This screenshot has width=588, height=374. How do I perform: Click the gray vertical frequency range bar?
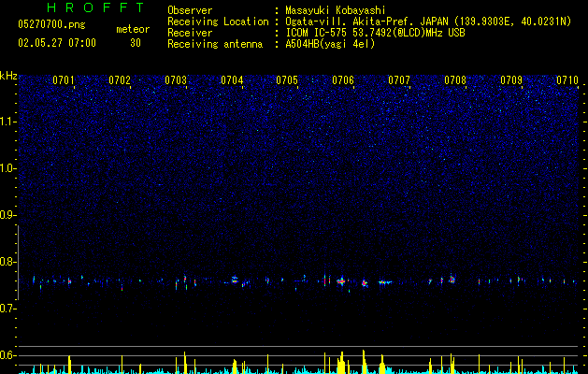[x=19, y=262]
